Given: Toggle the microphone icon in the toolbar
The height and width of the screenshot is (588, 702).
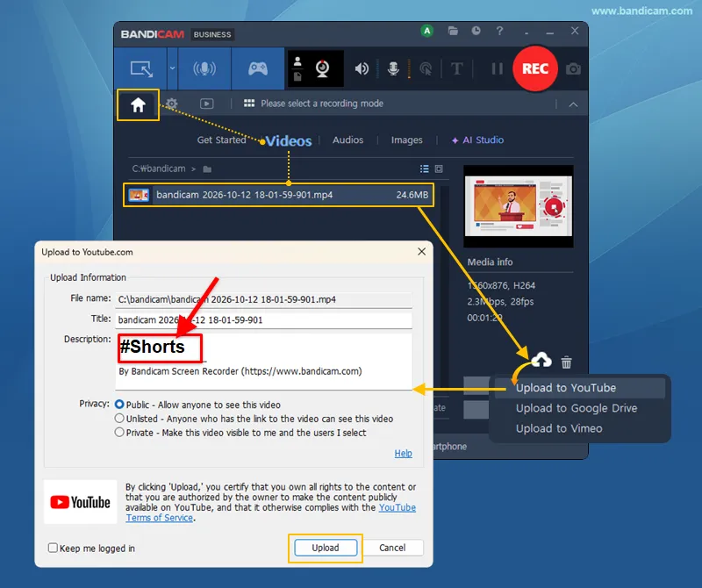Looking at the screenshot, I should tap(393, 68).
